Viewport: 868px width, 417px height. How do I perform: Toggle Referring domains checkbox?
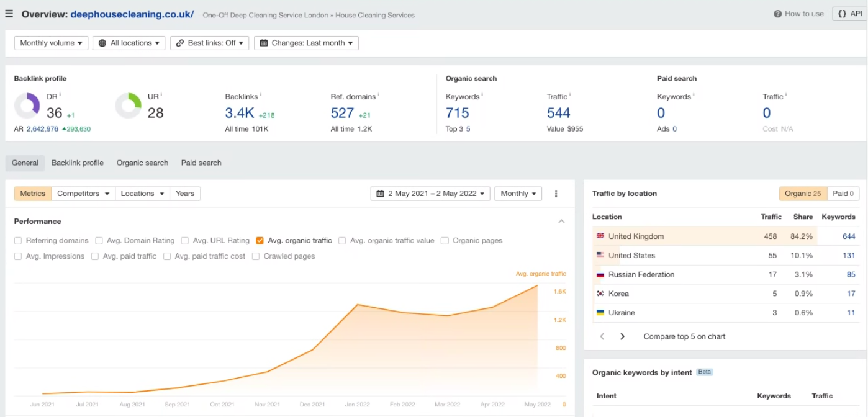point(18,241)
